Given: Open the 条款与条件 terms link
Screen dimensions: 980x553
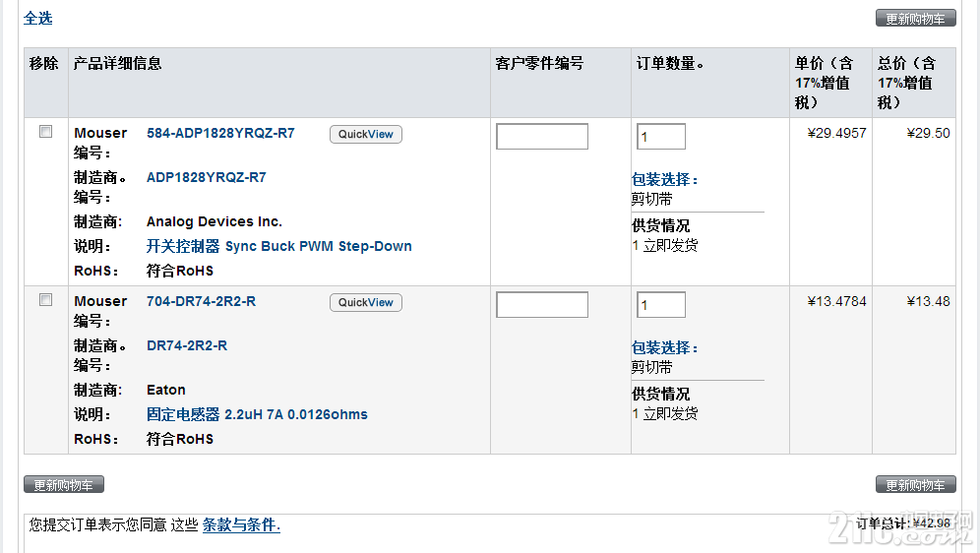Looking at the screenshot, I should click(241, 524).
